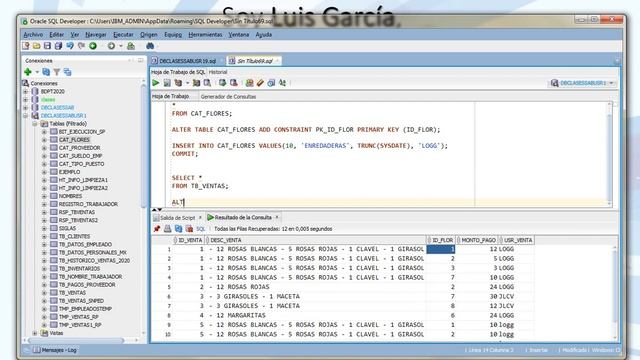Click the Undo arrow icon in main toolbar
This screenshot has width=640, height=360.
[70, 46]
